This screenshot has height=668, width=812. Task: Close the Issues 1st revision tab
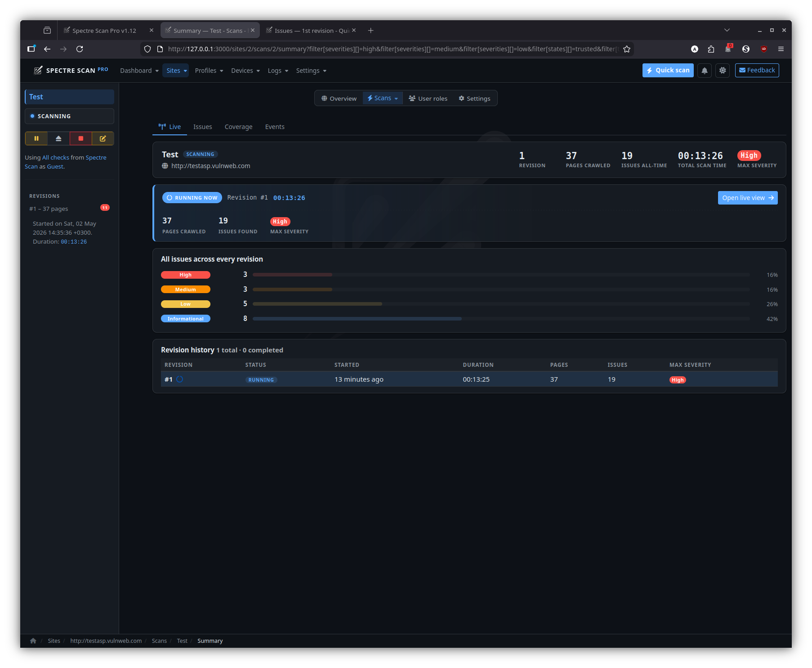[354, 30]
